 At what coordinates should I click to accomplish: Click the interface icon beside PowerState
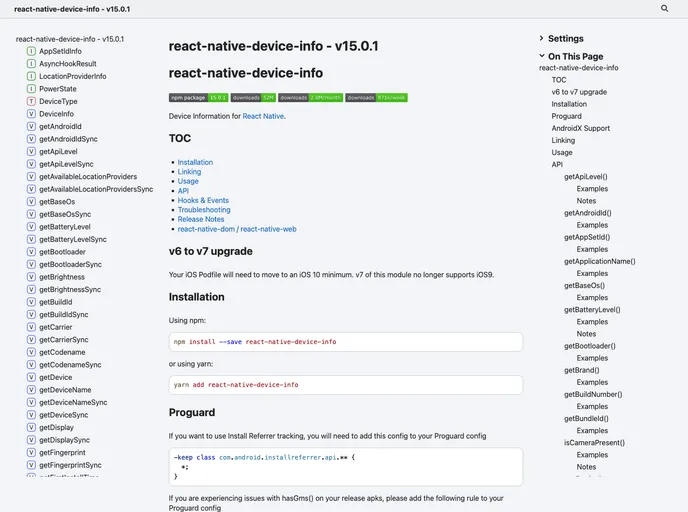(31, 89)
